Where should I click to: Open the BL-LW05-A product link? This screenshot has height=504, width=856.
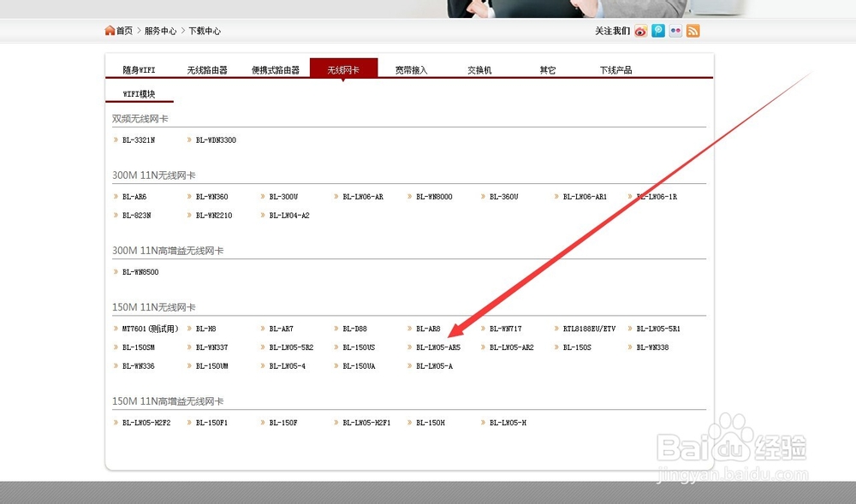[435, 366]
